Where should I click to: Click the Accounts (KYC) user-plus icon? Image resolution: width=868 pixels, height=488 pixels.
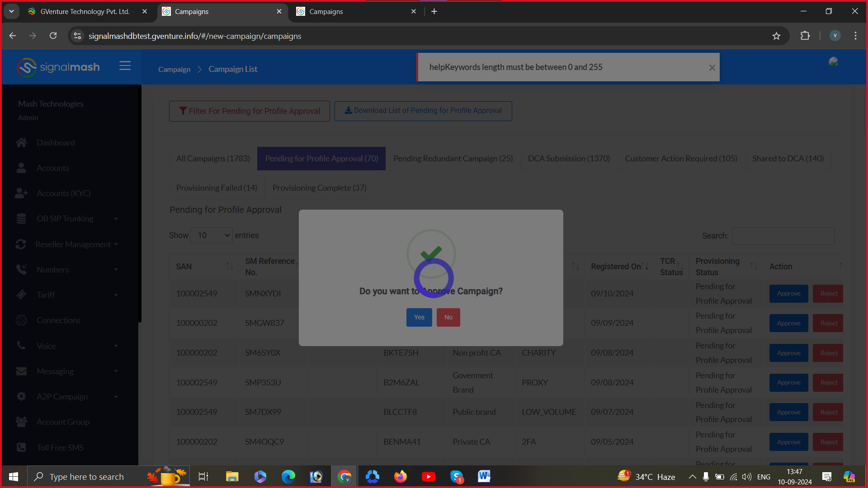click(x=21, y=193)
